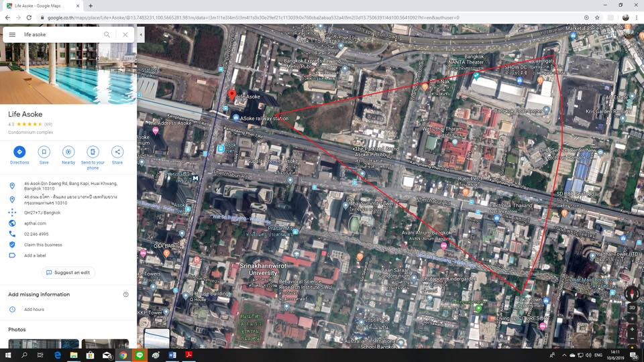This screenshot has height=362, width=644.
Task: Open Windows taskbar search
Action: coord(24,355)
